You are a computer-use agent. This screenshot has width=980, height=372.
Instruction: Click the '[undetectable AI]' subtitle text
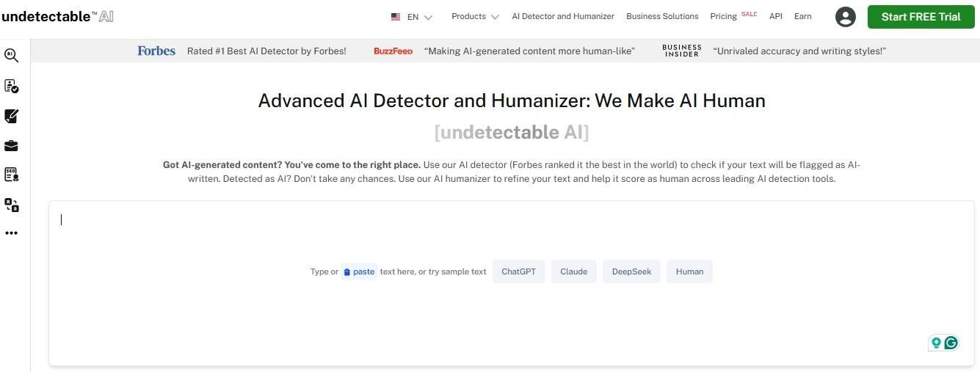click(x=512, y=132)
